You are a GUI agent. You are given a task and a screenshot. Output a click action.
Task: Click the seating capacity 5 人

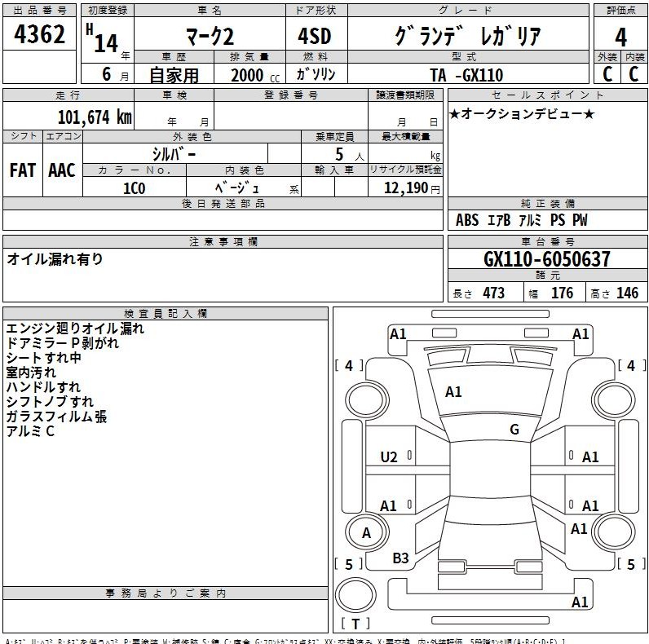pyautogui.click(x=349, y=154)
